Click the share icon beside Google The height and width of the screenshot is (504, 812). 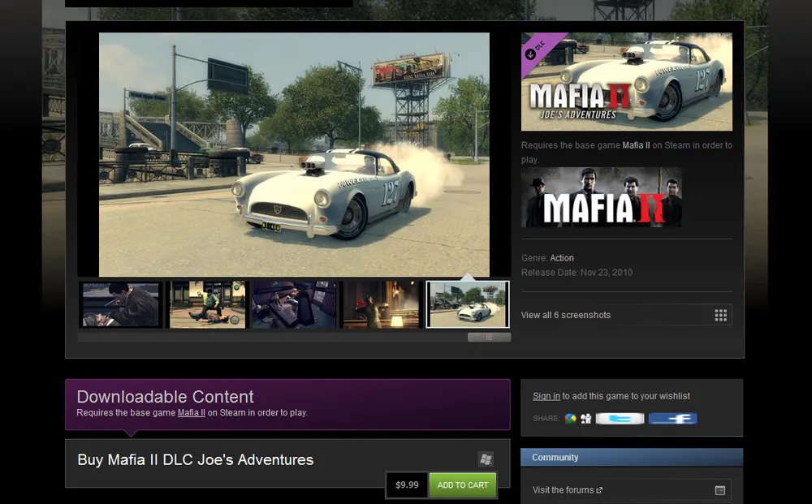[x=586, y=419]
